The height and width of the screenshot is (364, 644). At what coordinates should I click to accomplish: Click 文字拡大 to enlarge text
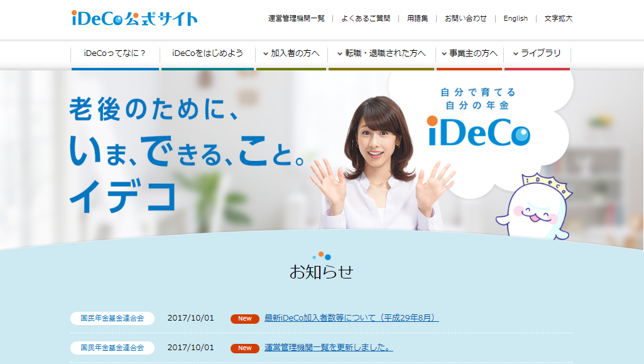point(558,18)
